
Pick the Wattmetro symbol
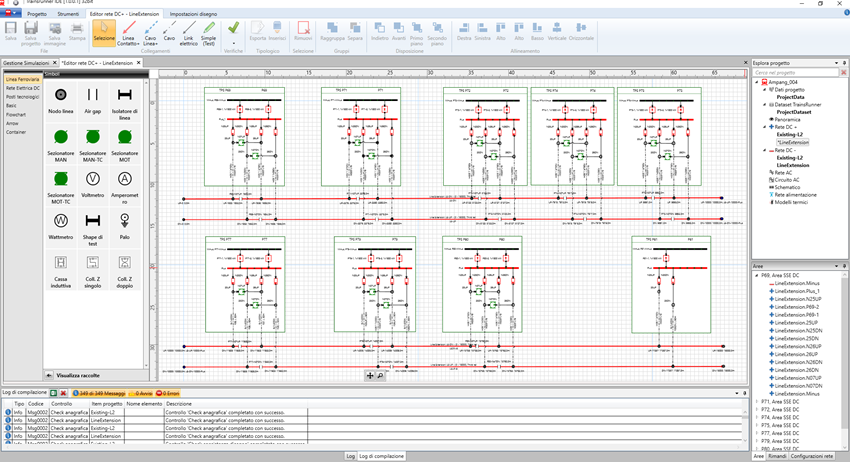pyautogui.click(x=61, y=226)
